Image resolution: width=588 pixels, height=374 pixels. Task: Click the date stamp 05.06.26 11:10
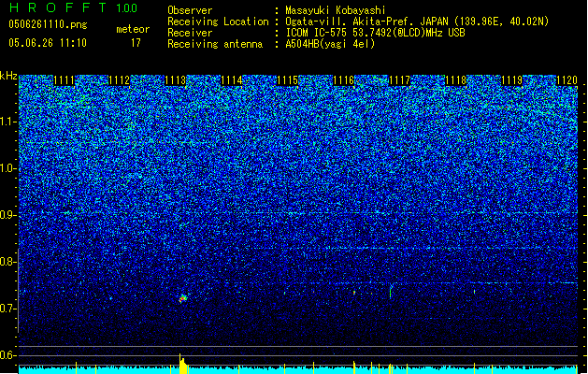tap(48, 43)
